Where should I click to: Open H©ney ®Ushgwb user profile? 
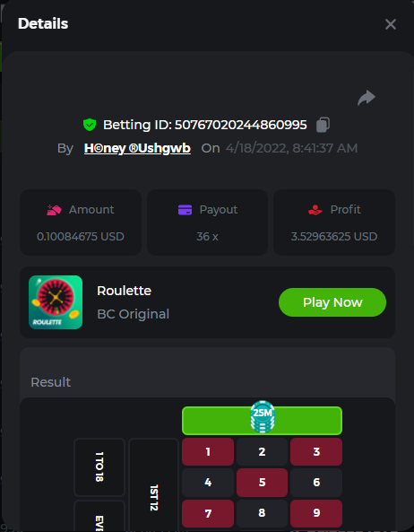[x=137, y=148]
